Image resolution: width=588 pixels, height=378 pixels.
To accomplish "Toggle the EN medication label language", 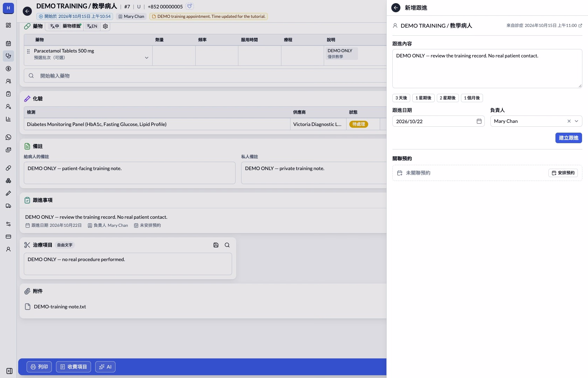I will [x=92, y=26].
